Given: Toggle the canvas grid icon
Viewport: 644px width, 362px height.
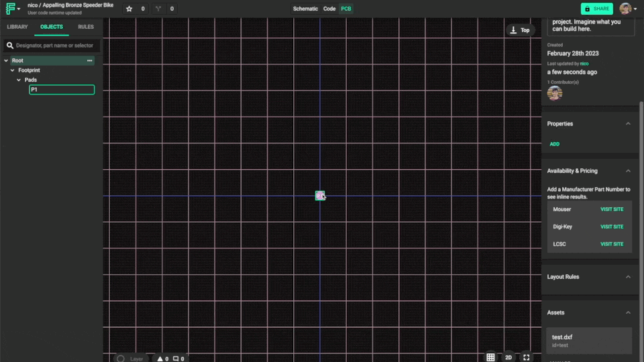Looking at the screenshot, I should point(490,357).
